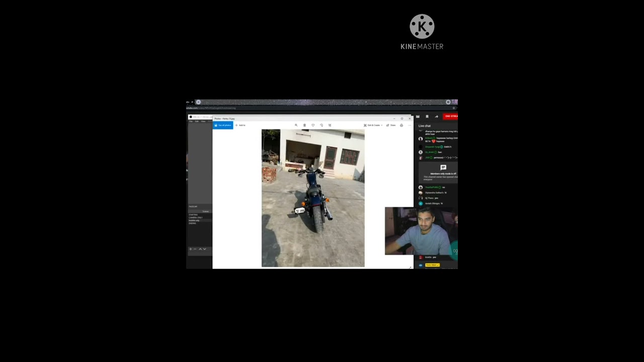
Task: Click the move scene up arrow
Action: click(x=200, y=249)
